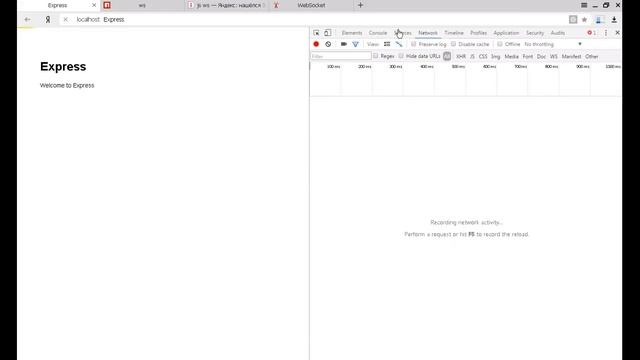Switch to the Timeline tab
Viewport: 640px width, 360px height.
coord(454,33)
